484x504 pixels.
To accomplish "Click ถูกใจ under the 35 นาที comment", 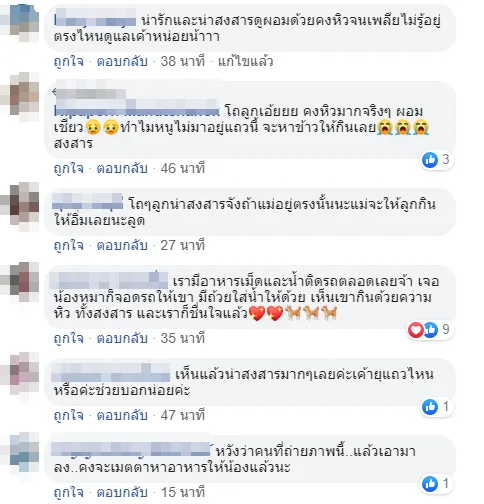I will (x=69, y=338).
